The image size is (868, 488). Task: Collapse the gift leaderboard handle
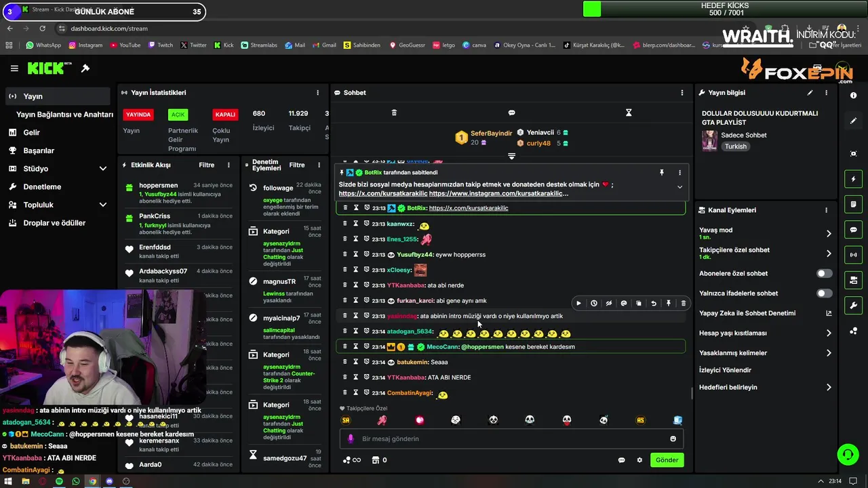pyautogui.click(x=511, y=157)
